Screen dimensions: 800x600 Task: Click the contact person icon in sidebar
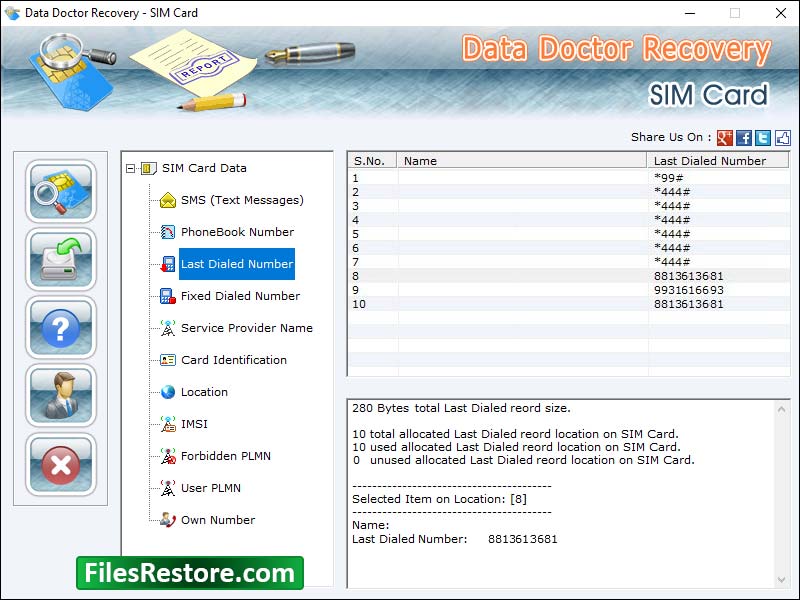tap(60, 395)
